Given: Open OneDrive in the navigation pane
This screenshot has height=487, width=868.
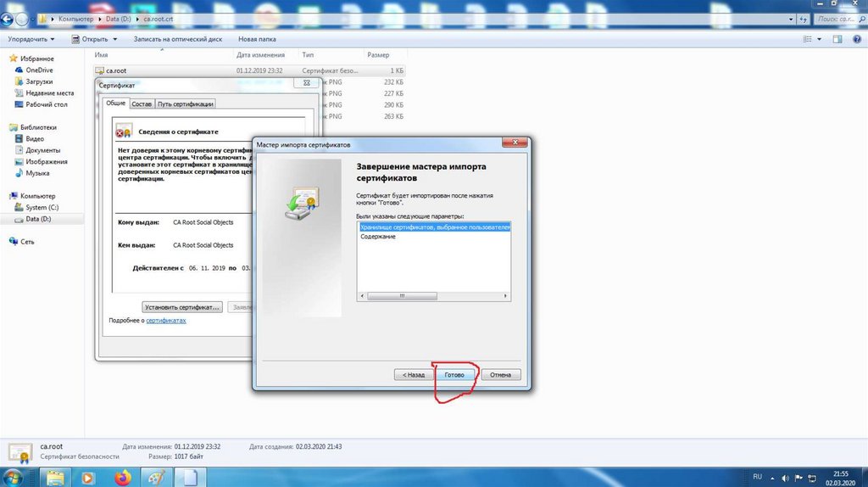Looking at the screenshot, I should pos(39,70).
